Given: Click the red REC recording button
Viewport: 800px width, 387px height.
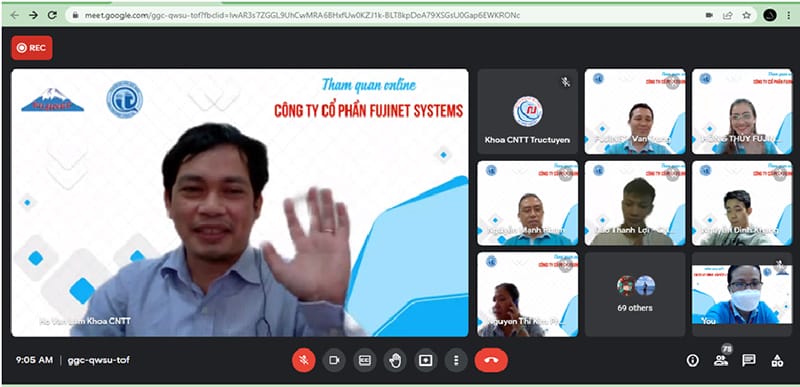Looking at the screenshot, I should [32, 48].
